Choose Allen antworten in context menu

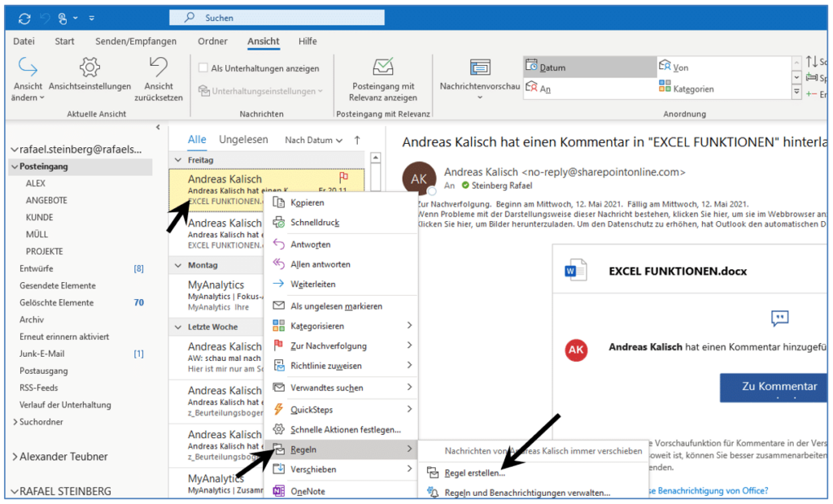(341, 264)
